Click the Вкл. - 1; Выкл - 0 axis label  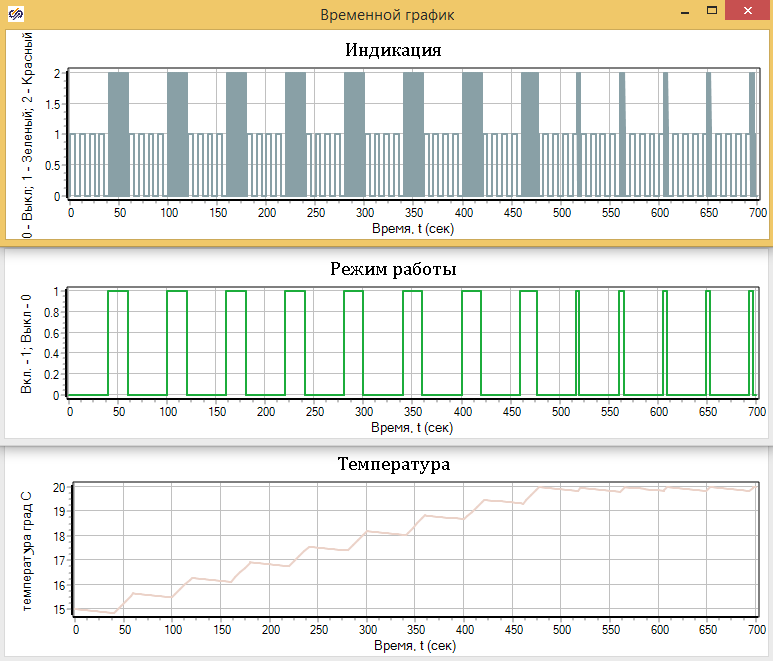pyautogui.click(x=26, y=340)
